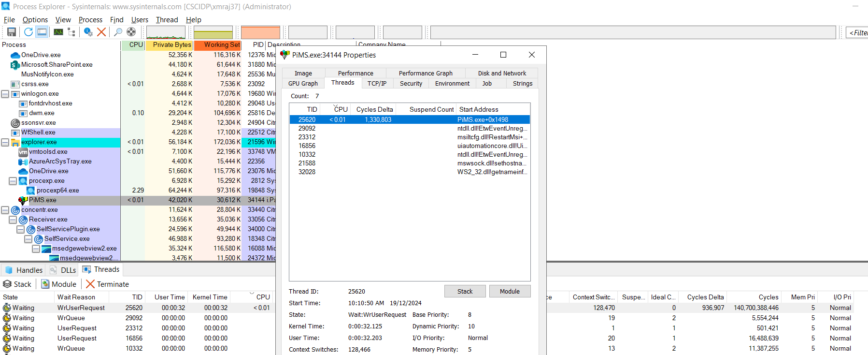Click the AzureArcSysTray.exe process icon

(x=23, y=162)
